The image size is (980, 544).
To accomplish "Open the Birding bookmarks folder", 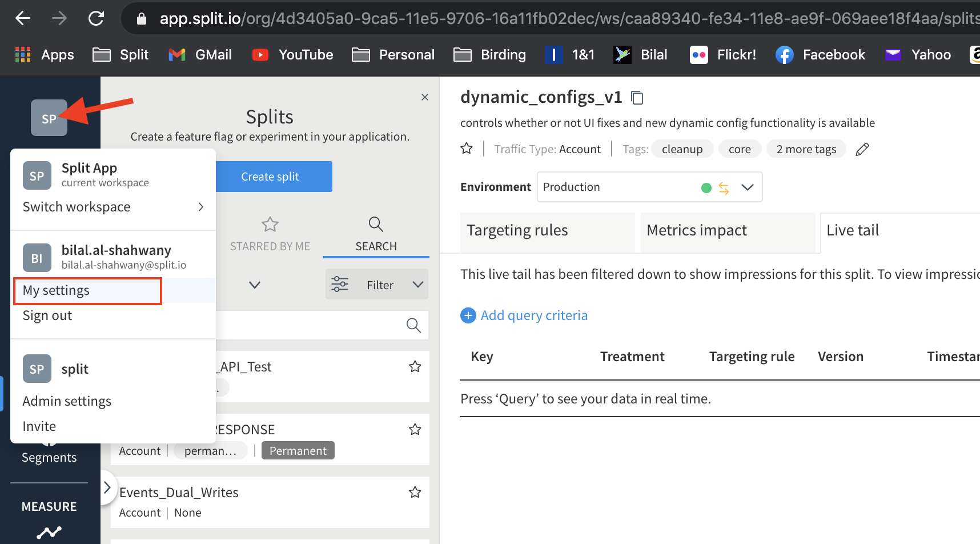I will point(489,55).
